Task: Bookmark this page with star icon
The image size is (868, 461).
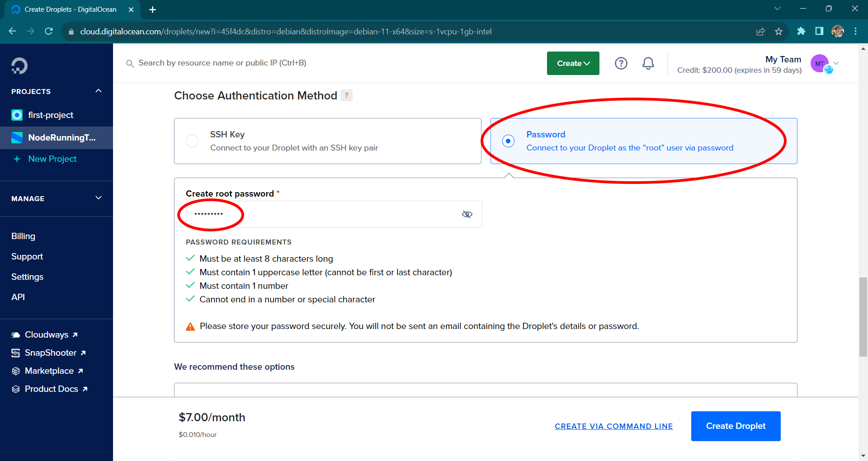Action: [x=778, y=32]
